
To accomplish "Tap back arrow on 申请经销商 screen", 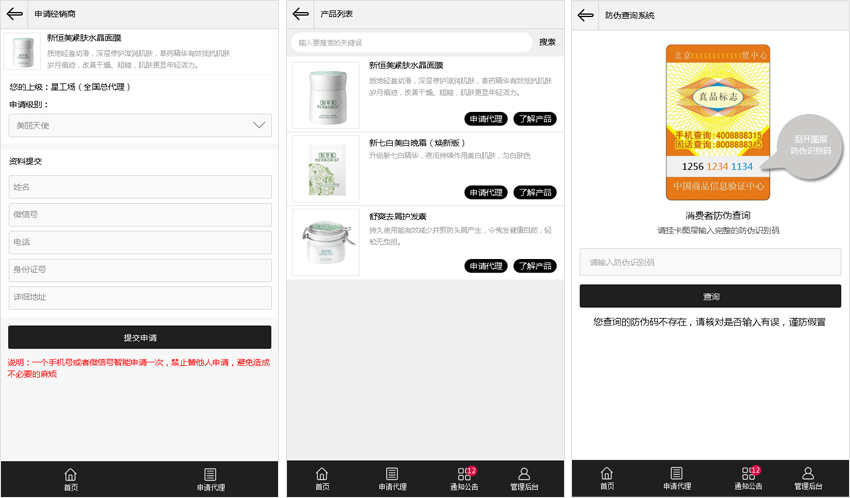I will (x=15, y=14).
